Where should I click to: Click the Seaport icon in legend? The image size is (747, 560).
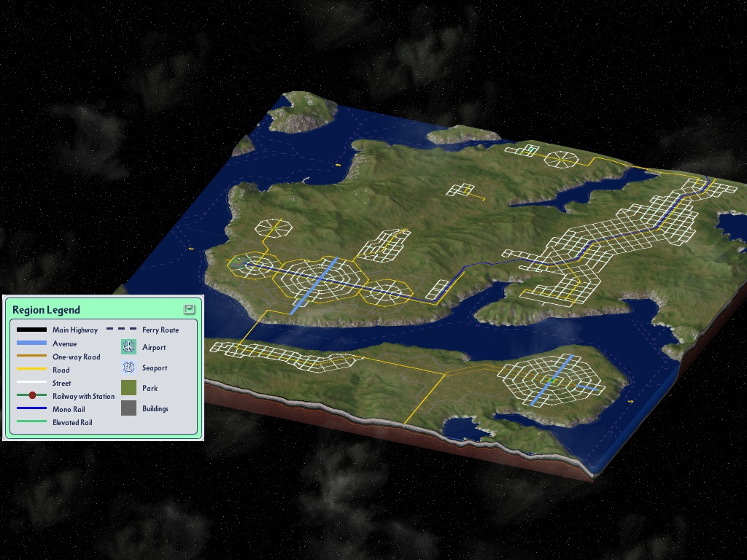128,367
